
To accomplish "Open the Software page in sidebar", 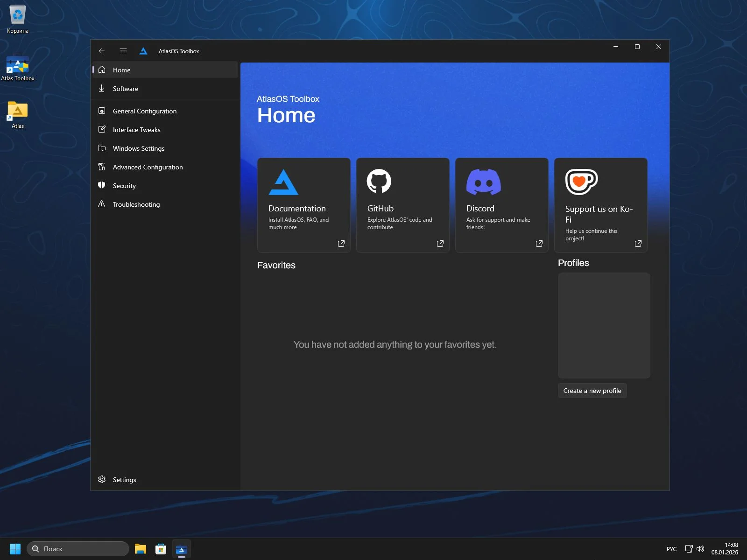I will pos(125,89).
